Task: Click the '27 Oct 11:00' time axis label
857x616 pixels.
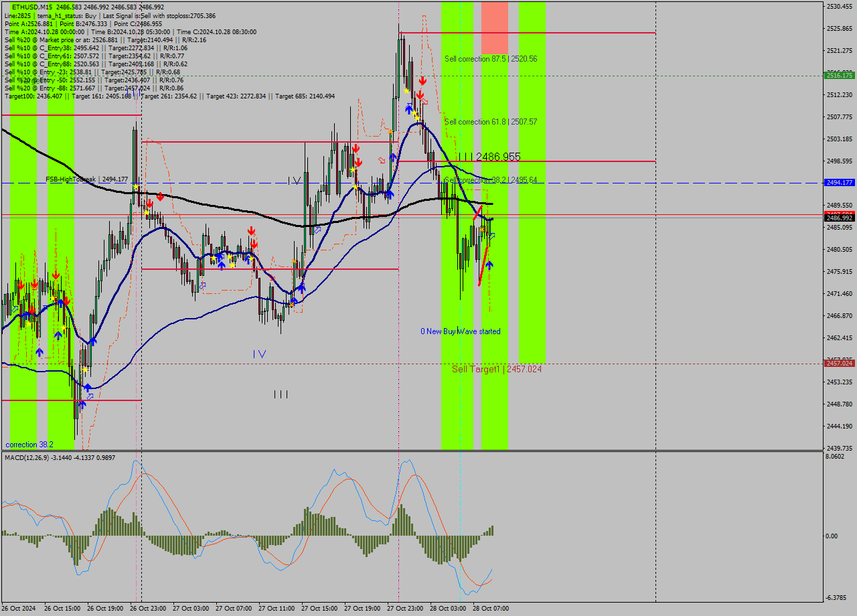Action: pos(277,609)
